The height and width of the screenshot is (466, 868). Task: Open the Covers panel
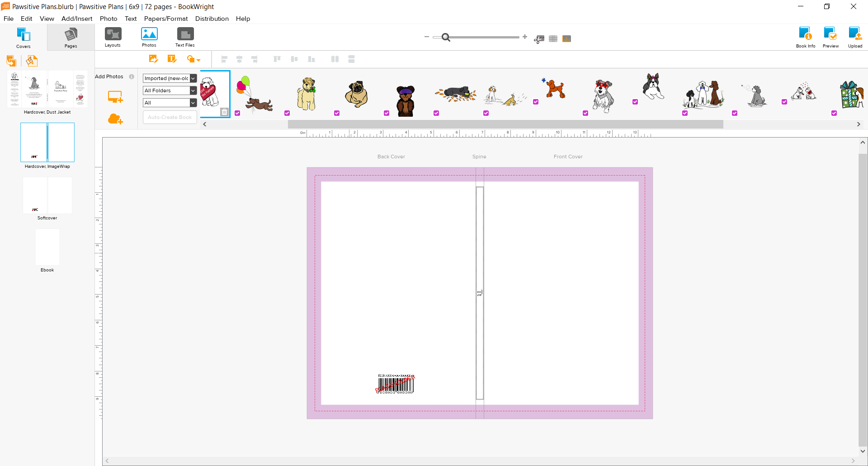(x=24, y=38)
